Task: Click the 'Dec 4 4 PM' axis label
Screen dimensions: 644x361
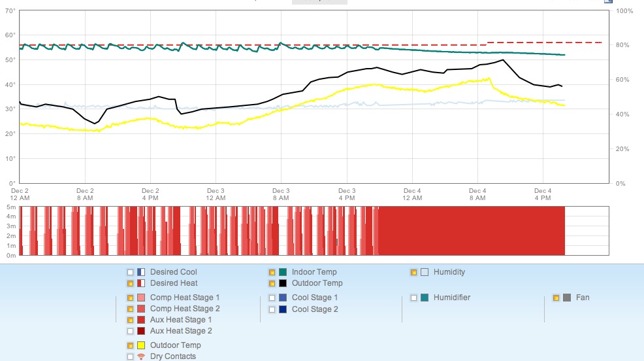Action: click(x=543, y=194)
